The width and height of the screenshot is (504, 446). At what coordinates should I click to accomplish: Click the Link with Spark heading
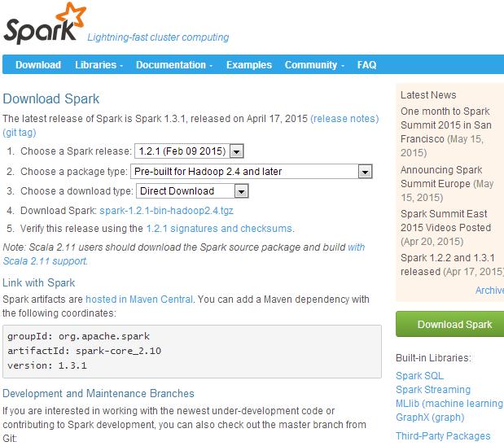tap(38, 282)
